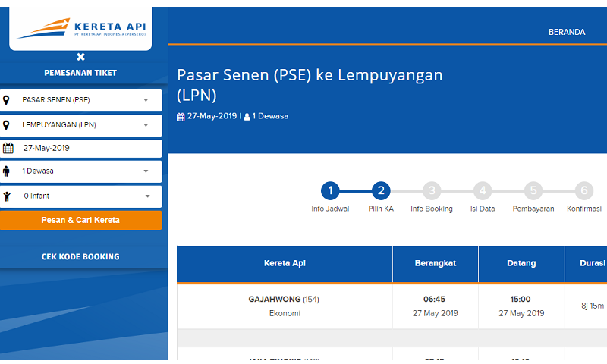Open the Lempuyangan (LPN) destination dropdown
This screenshot has width=607, height=364.
tap(85, 125)
